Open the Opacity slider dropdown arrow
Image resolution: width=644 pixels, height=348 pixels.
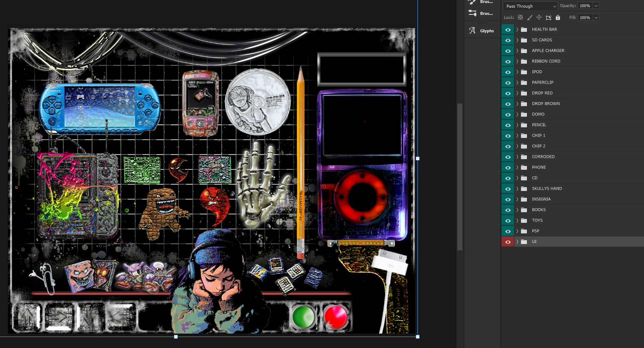596,6
